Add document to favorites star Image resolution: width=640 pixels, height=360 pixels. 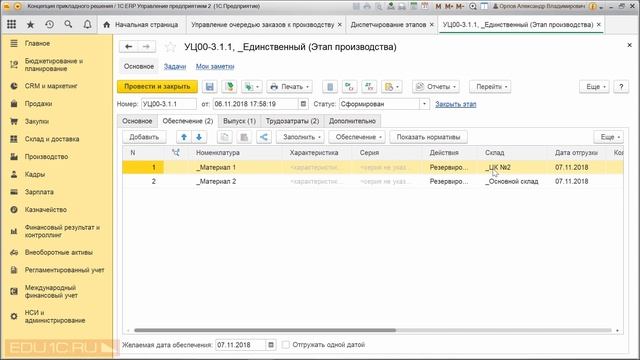(x=170, y=47)
